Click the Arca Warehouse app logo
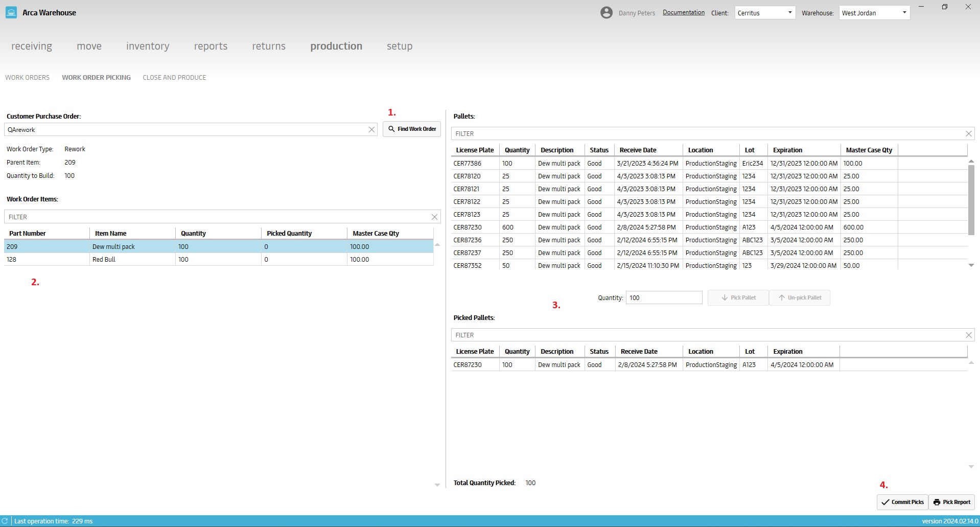Screen dimensions: 980x527 [11, 12]
